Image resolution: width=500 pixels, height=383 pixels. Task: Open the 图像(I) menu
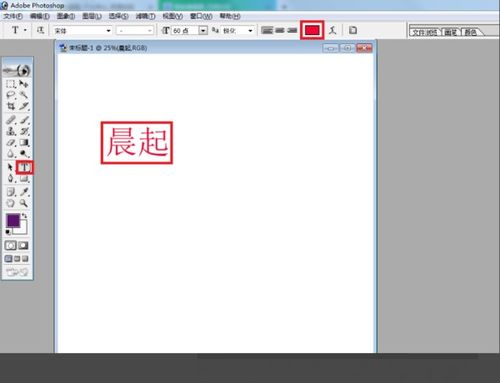(x=66, y=16)
